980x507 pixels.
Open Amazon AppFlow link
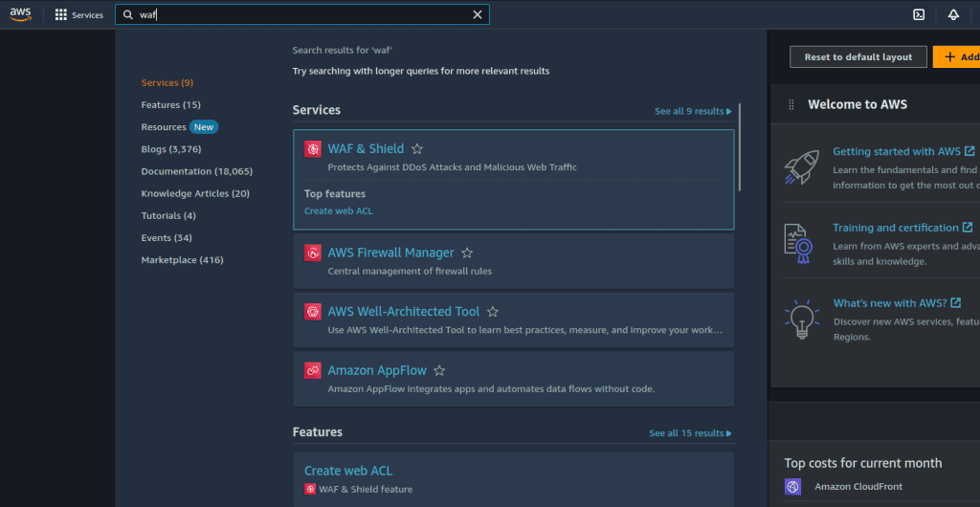[x=377, y=370]
